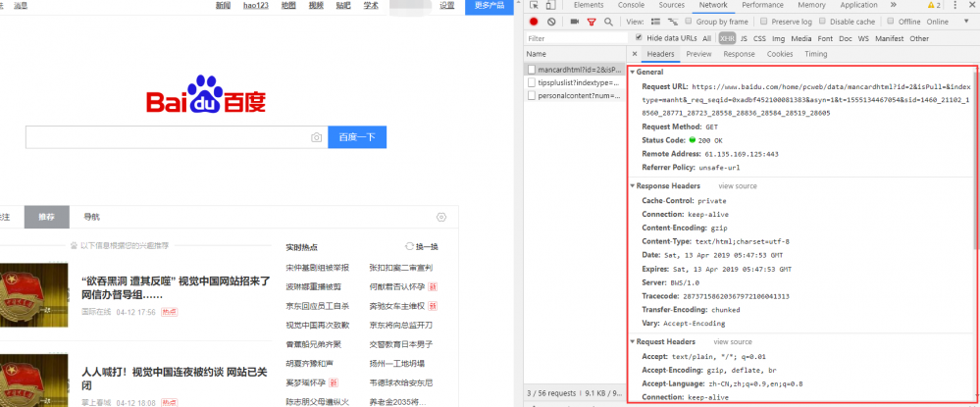Viewport: 980px width, 407px height.
Task: Check Disable cache option
Action: 822,22
